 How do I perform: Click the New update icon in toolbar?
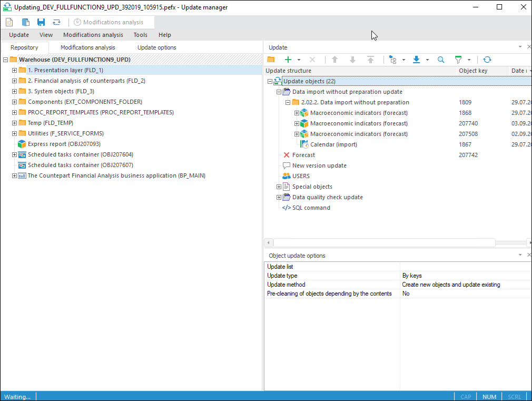9,22
